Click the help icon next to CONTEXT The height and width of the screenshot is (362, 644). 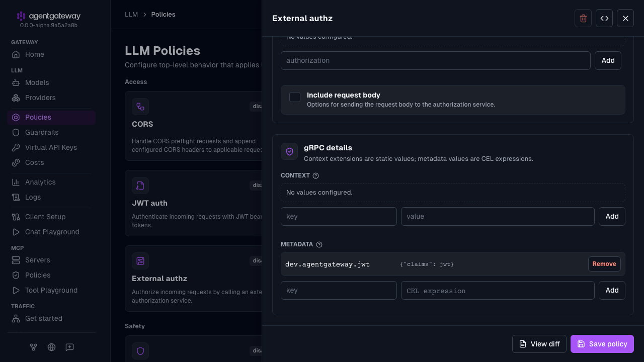(316, 175)
